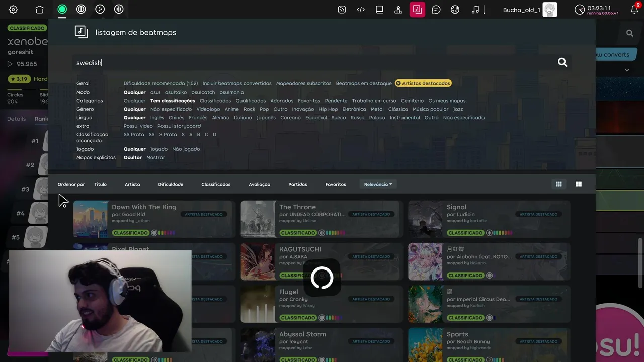Screen dimensions: 644x362
Task: Select the osu!taiko ruleset icon
Action: [80, 9]
